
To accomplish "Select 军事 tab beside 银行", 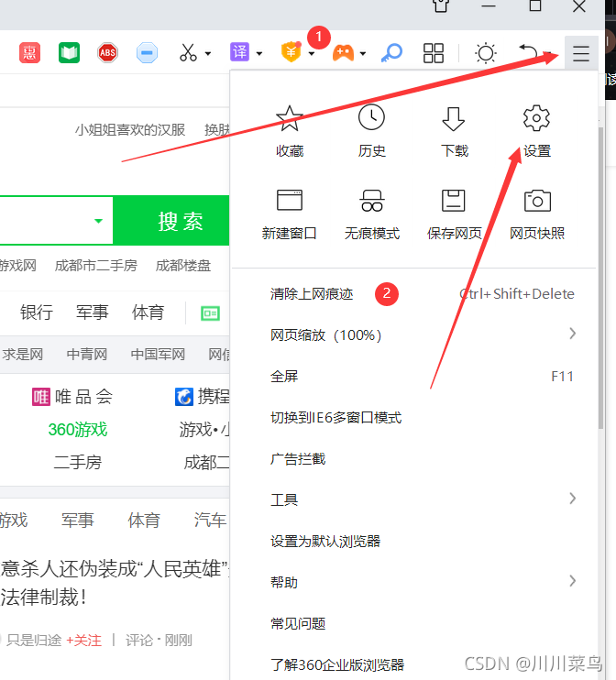I will [x=92, y=313].
